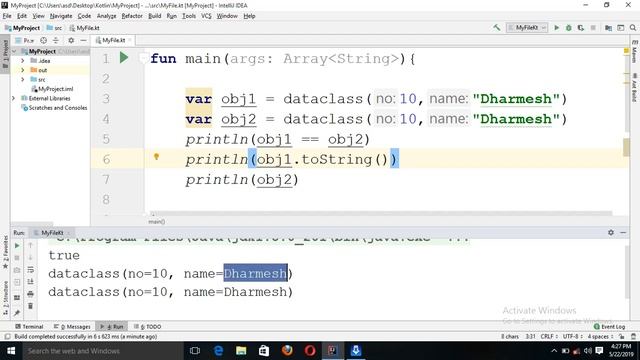Click the UTF-8 encoding in status bar
640x360 pixels.
point(572,337)
